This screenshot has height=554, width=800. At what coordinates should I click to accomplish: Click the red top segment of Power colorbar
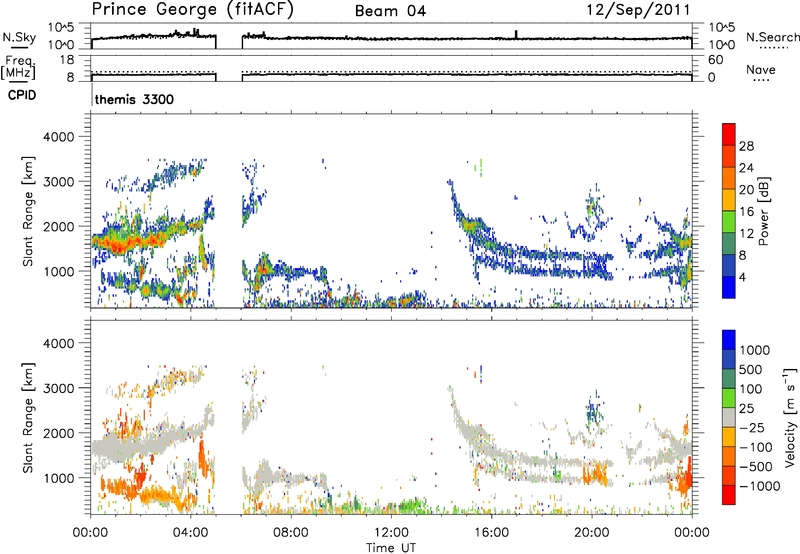(x=729, y=135)
